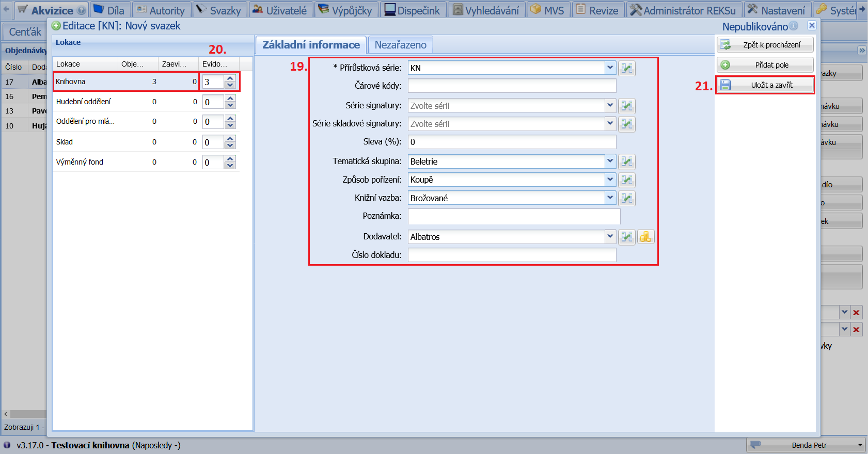This screenshot has height=454, width=868.
Task: Open Dodavatel dropdown
Action: 610,236
